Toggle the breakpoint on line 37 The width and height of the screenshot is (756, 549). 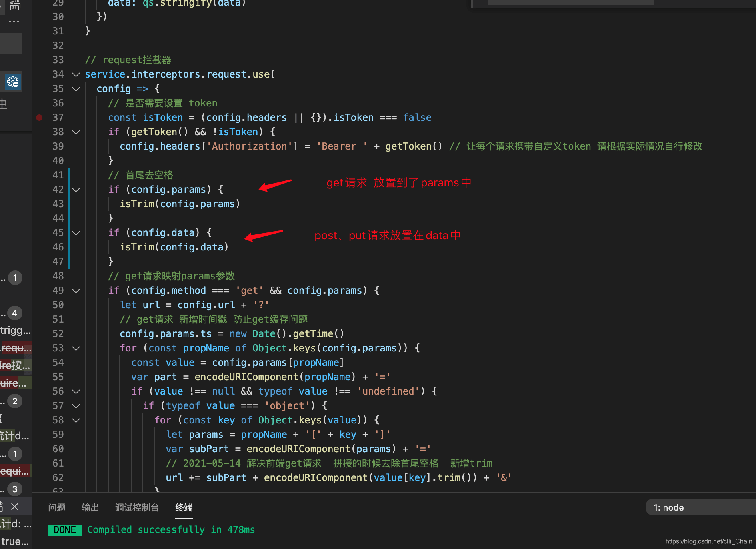coord(39,118)
